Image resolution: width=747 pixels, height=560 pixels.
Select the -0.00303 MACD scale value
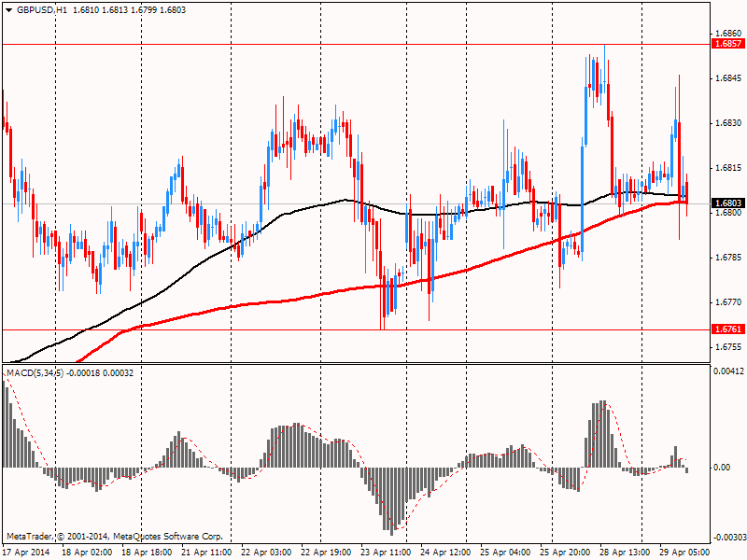[729, 538]
